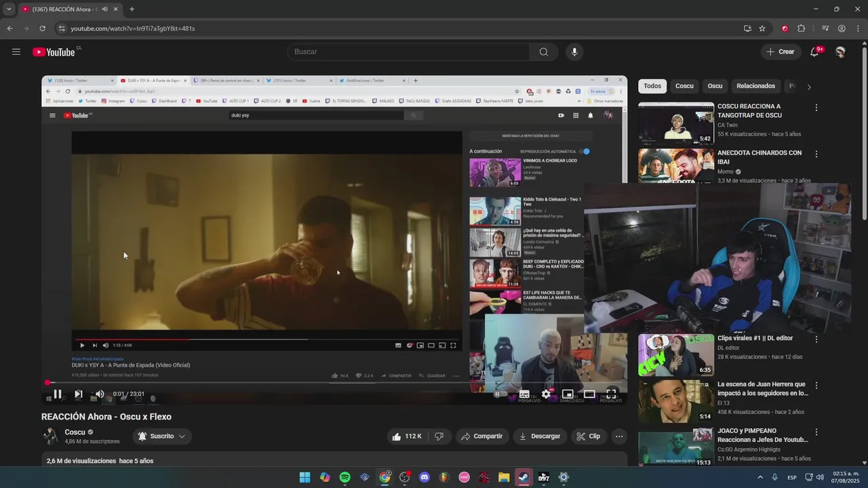Toggle subtitles in the player

tap(524, 394)
